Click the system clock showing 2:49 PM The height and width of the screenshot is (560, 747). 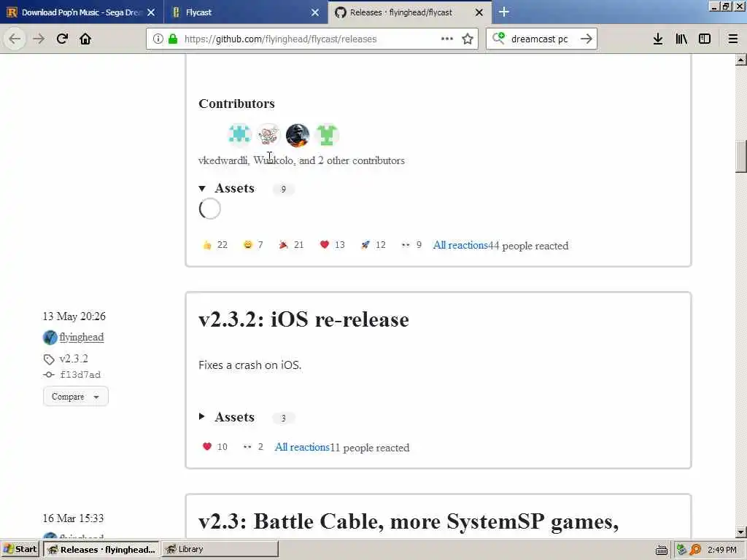721,550
